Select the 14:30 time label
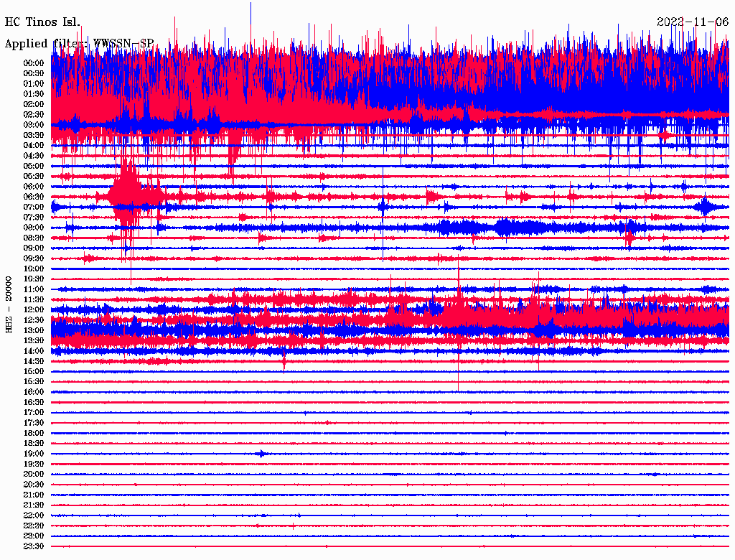The height and width of the screenshot is (560, 735). pos(34,362)
